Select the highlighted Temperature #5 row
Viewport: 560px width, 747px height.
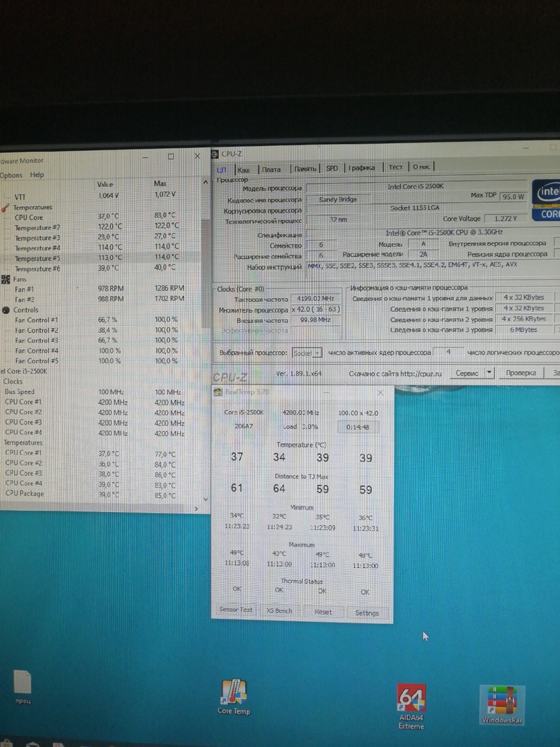[100, 258]
